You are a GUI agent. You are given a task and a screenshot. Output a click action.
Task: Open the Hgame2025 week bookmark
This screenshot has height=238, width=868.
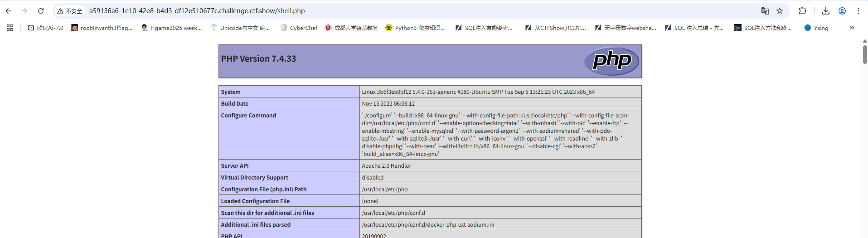171,28
